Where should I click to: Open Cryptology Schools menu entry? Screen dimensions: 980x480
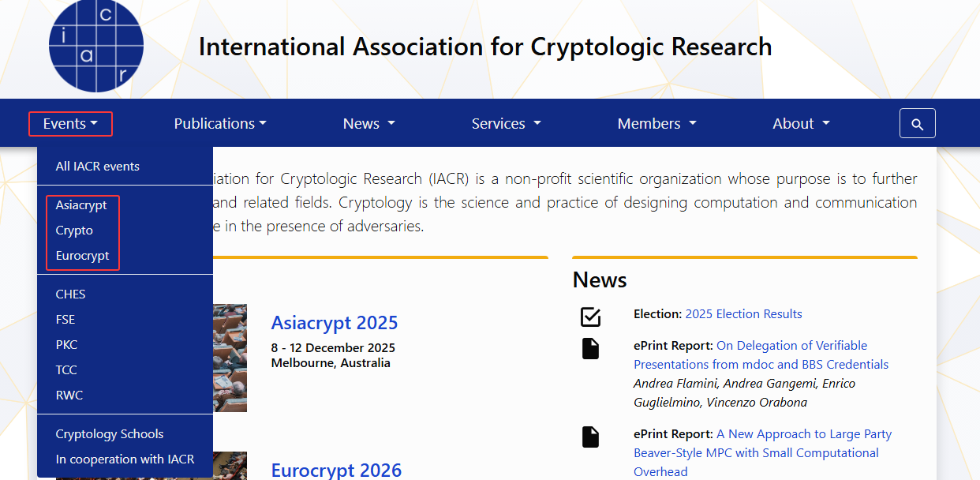pyautogui.click(x=125, y=433)
